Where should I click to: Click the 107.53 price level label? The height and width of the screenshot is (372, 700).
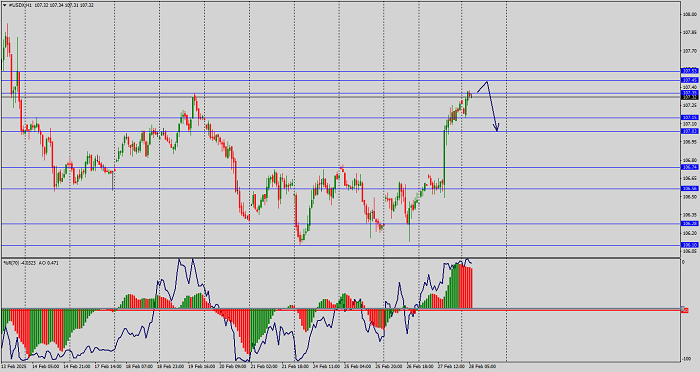pos(690,71)
